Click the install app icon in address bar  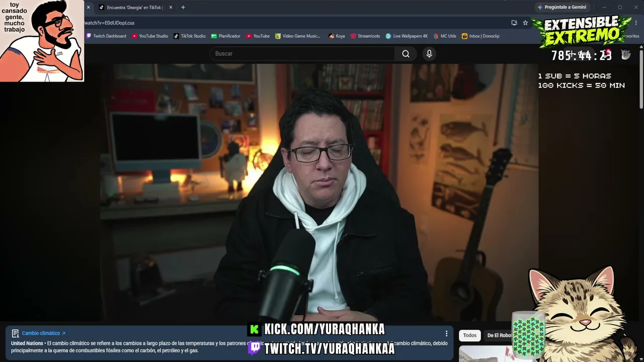[514, 23]
